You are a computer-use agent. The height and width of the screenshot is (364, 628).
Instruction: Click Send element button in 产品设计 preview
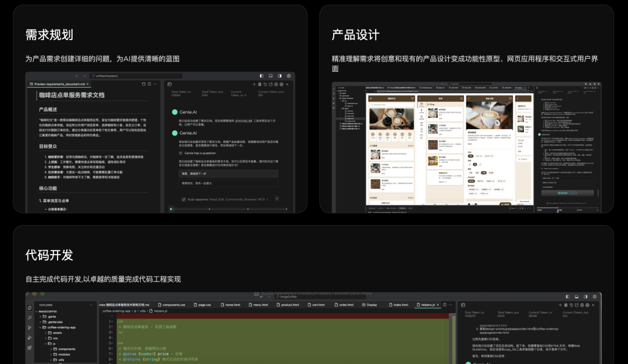pyautogui.click(x=524, y=201)
